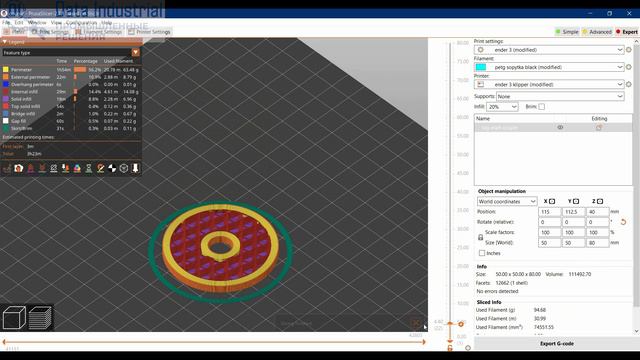Viewport: 640px width, 360px height.
Task: Switch to Filament Settings tab
Action: tap(98, 31)
